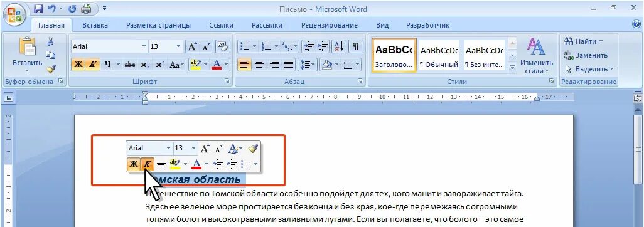Open the Рассылки tab

(x=267, y=25)
